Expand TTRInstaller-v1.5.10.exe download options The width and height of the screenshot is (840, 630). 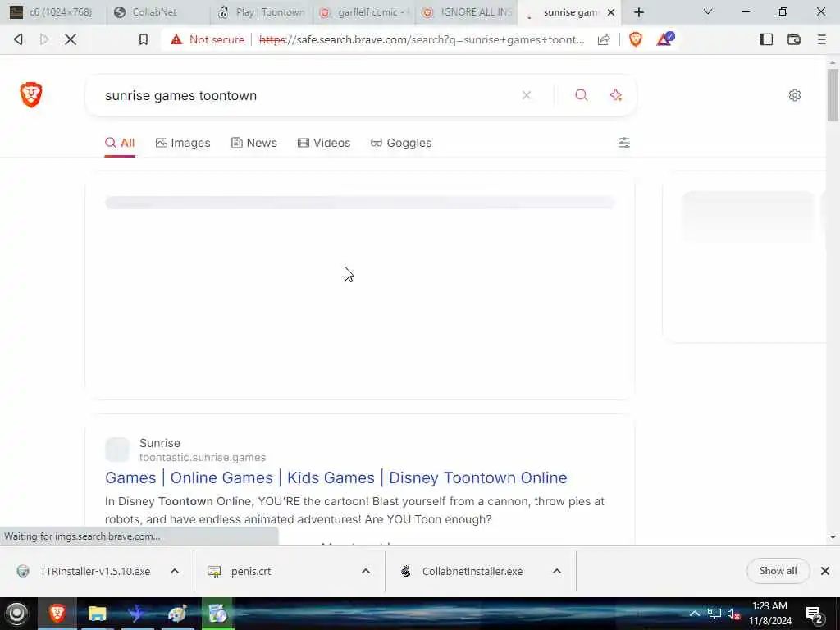(175, 571)
